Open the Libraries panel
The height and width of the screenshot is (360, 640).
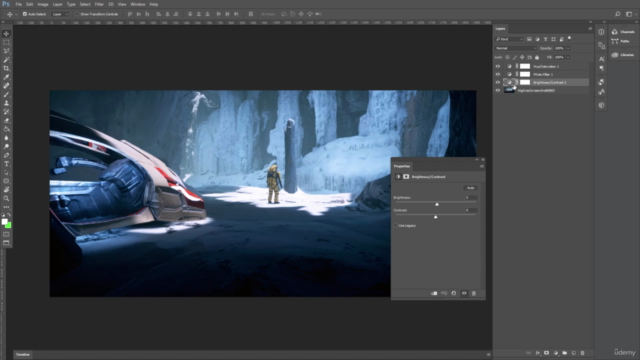623,55
